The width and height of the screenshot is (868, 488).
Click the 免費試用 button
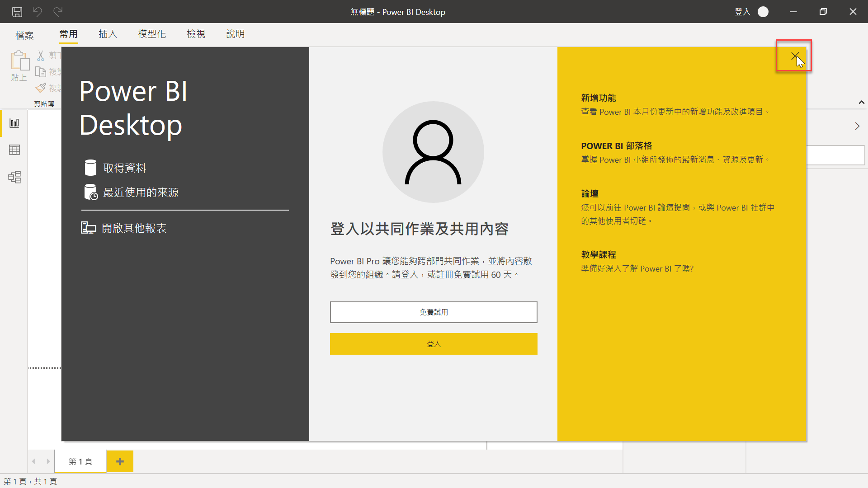coord(434,312)
